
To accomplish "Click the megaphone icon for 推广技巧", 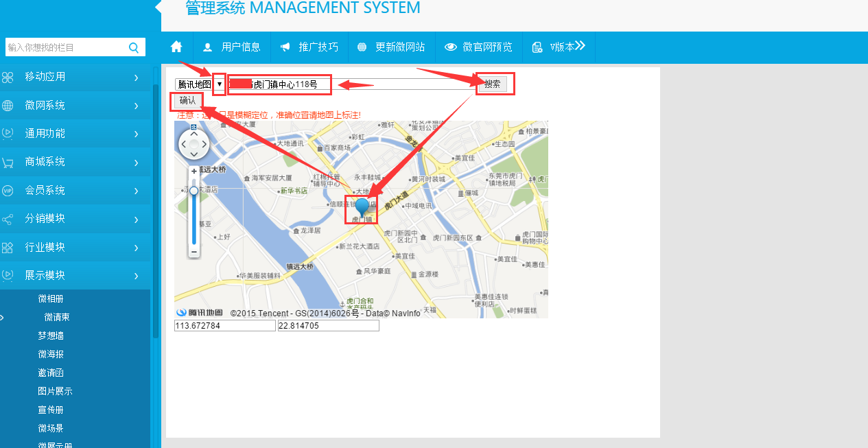I will tap(285, 47).
